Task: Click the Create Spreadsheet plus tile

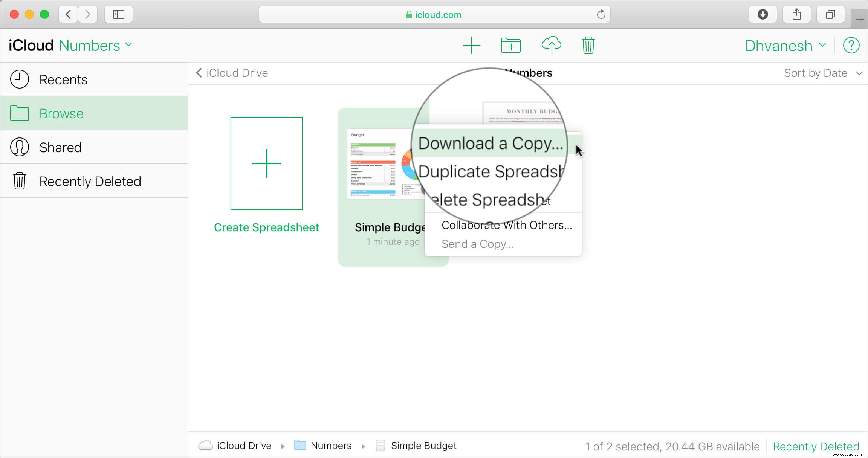Action: (266, 163)
